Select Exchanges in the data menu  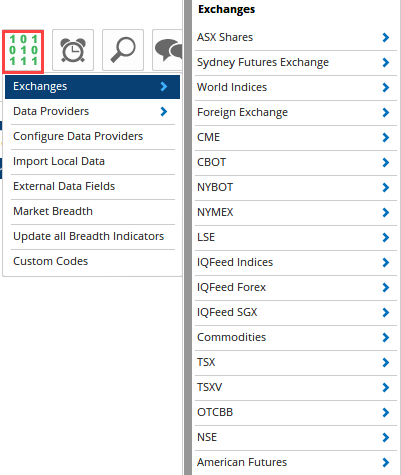92,87
